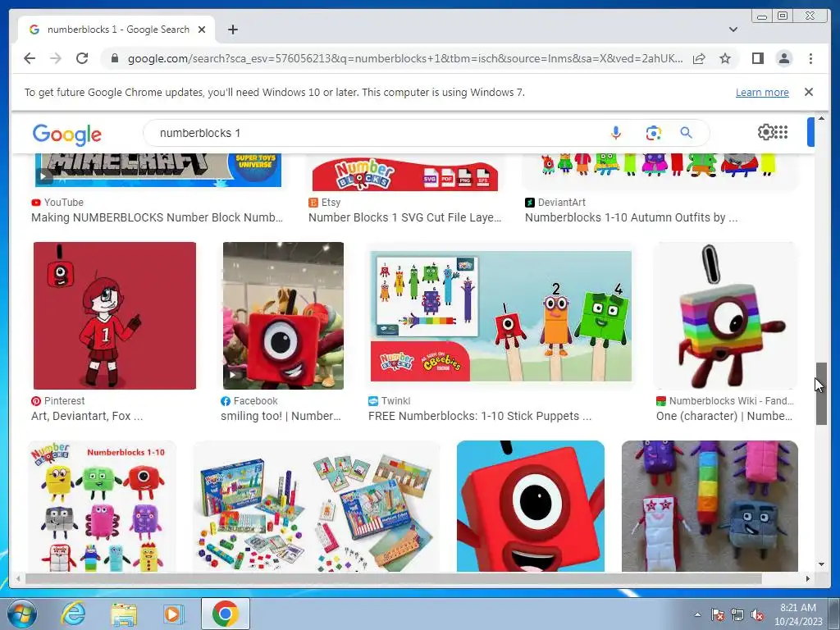The width and height of the screenshot is (840, 630).
Task: Open the Chrome profile avatar
Action: 783,58
